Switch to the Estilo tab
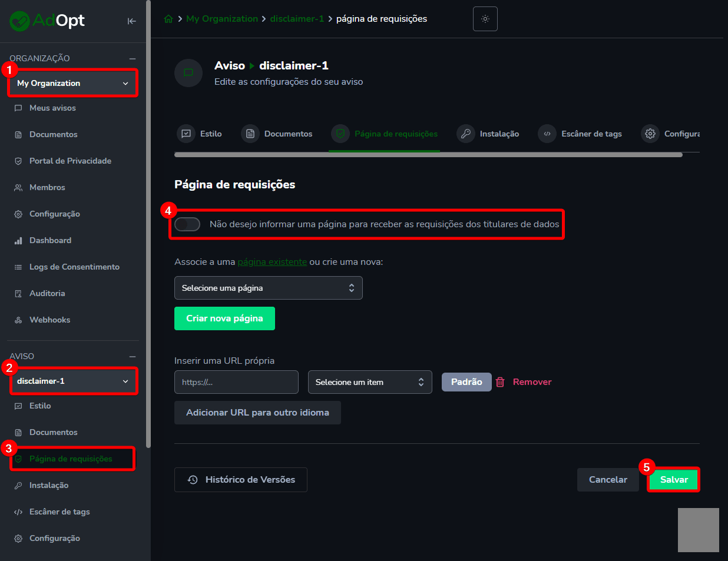This screenshot has height=561, width=728. pyautogui.click(x=200, y=134)
